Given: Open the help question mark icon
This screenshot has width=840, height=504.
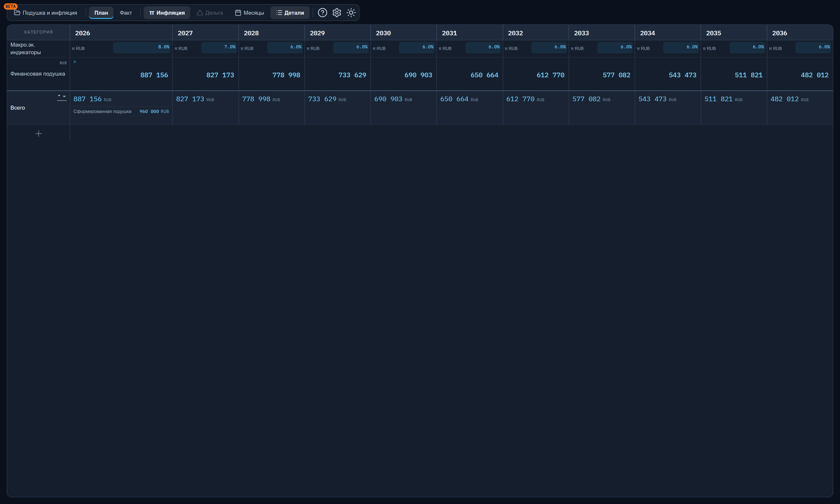Looking at the screenshot, I should pyautogui.click(x=322, y=13).
